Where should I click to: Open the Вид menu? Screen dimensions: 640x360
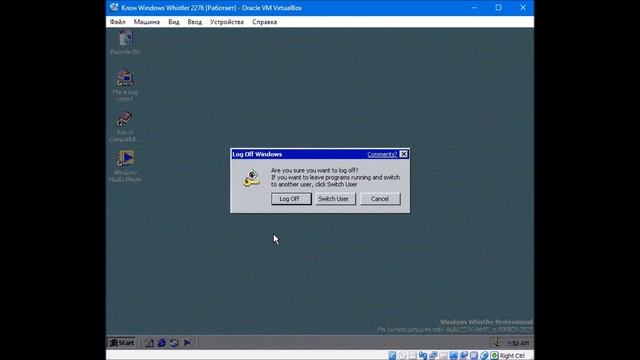point(173,22)
